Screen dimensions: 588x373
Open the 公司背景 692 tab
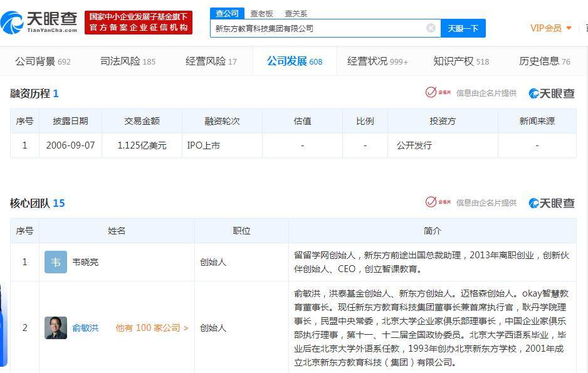[43, 61]
